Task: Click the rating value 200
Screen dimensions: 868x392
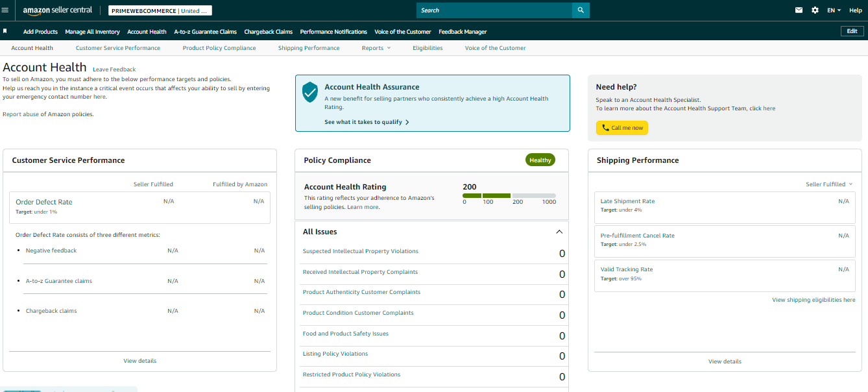Action: [x=470, y=187]
